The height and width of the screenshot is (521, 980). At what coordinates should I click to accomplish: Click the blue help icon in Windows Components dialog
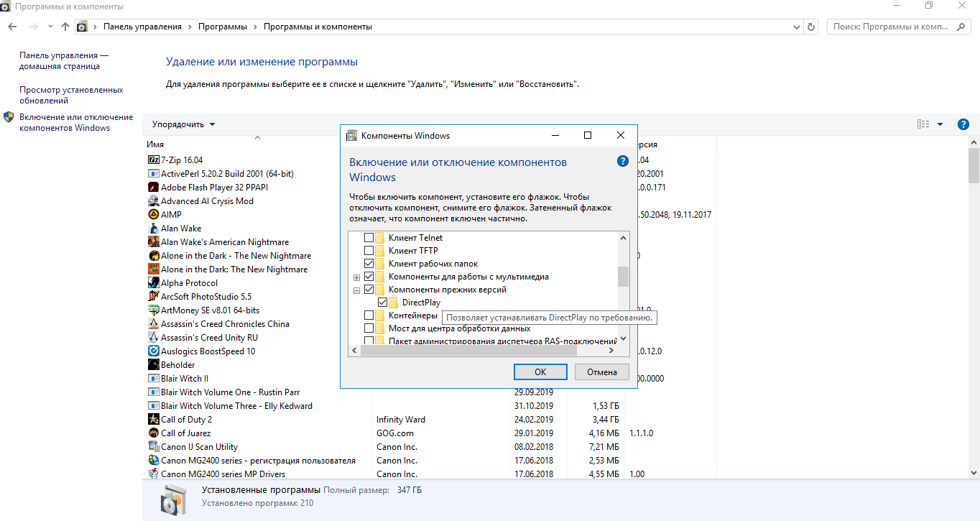pos(623,161)
